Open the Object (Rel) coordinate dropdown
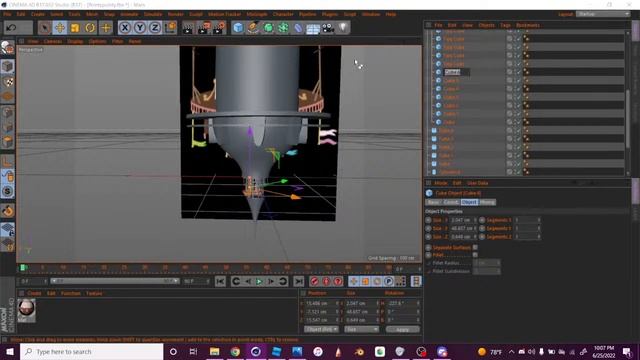Screen dimensions: 640x360 coord(321,329)
